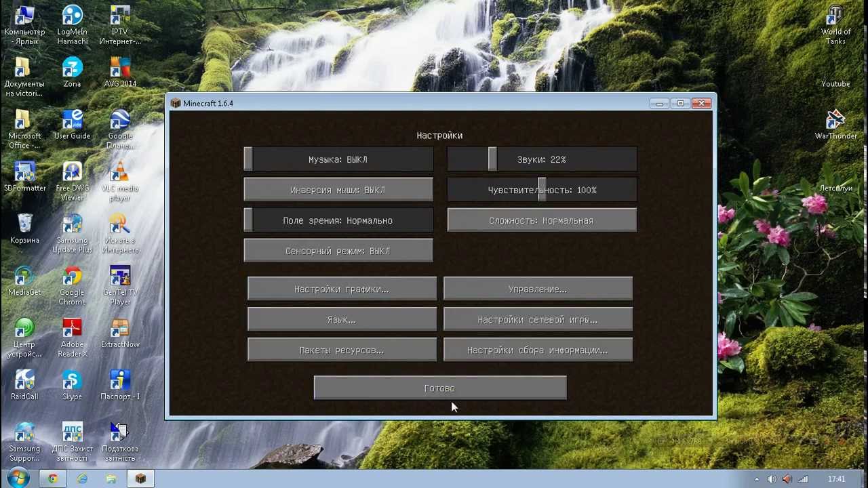Launch Adobe Reader X icon
This screenshot has height=488, width=868.
[72, 338]
